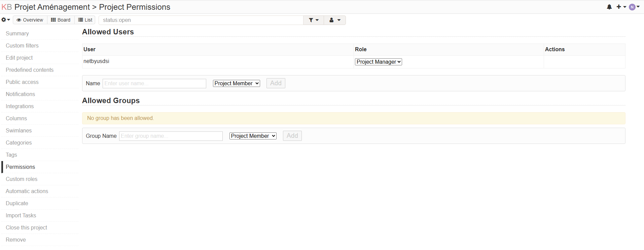Focus the Enter group name field
This screenshot has height=250, width=644.
(x=171, y=136)
